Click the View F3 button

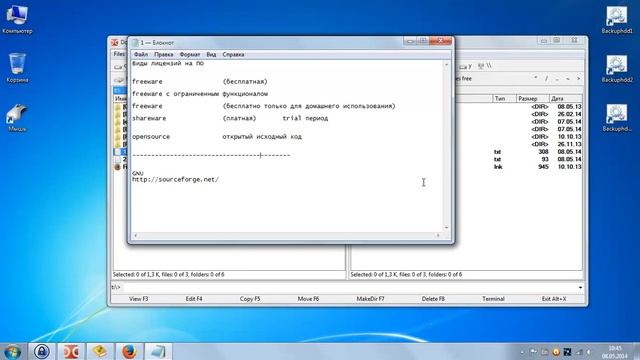coord(139,299)
